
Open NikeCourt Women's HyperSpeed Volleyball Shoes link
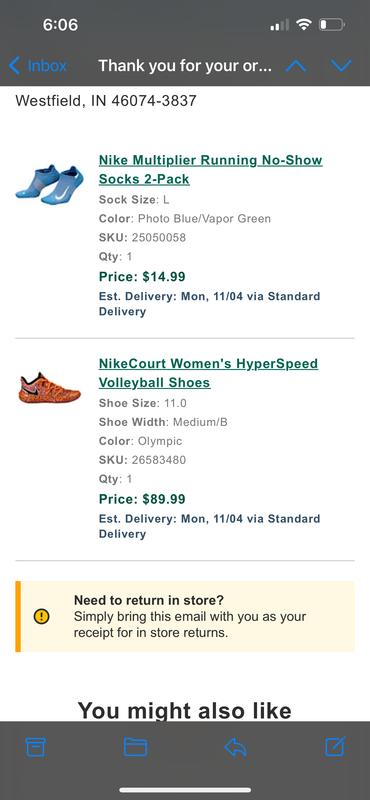tap(208, 373)
